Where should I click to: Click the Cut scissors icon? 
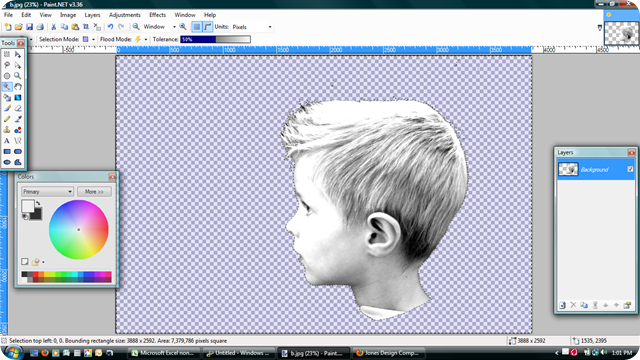point(53,27)
